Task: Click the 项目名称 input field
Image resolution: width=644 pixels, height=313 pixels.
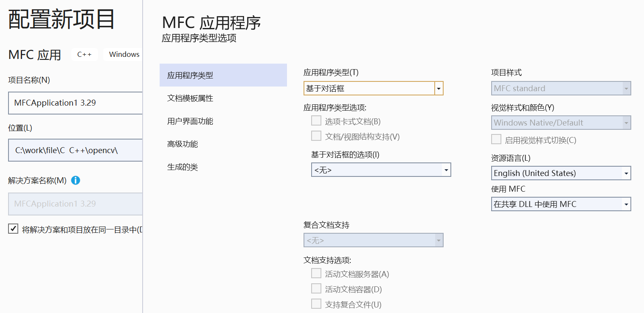Action: (75, 103)
